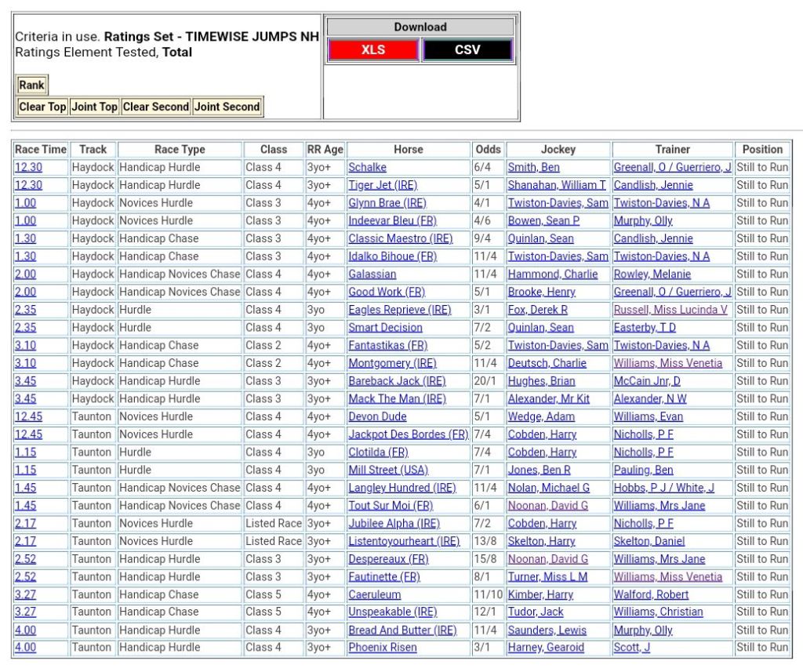
Task: Open Phoenix Risen horse link
Action: pos(382,648)
